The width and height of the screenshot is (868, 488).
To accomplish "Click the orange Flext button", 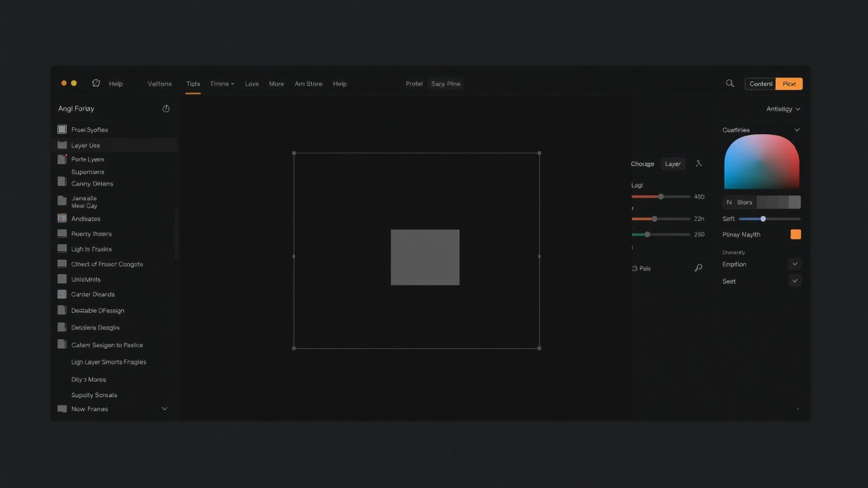I will tap(789, 84).
